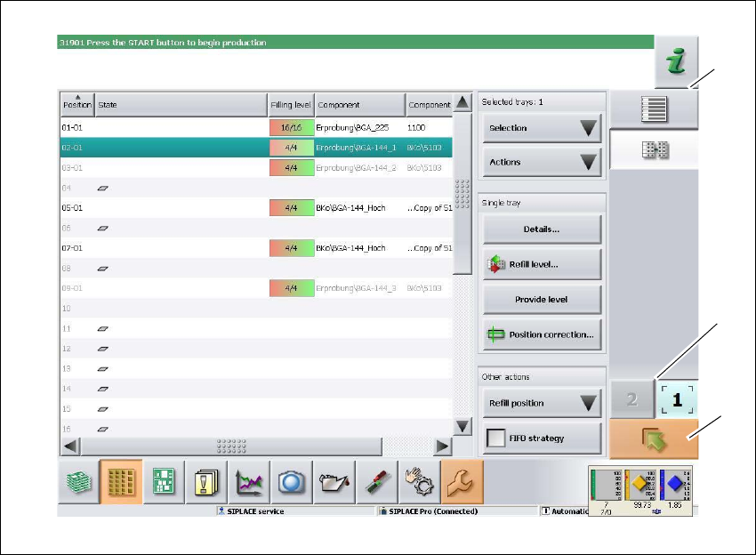Expand the Actions dropdown
Image resolution: width=756 pixels, height=555 pixels.
542,162
